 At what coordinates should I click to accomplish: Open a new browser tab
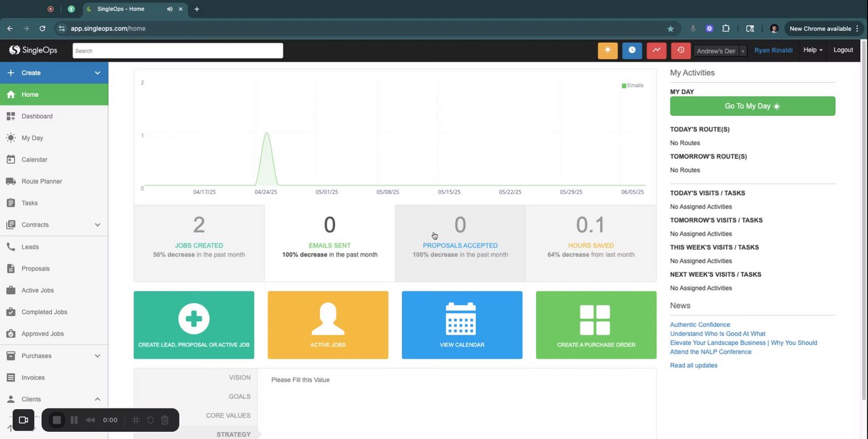point(197,9)
